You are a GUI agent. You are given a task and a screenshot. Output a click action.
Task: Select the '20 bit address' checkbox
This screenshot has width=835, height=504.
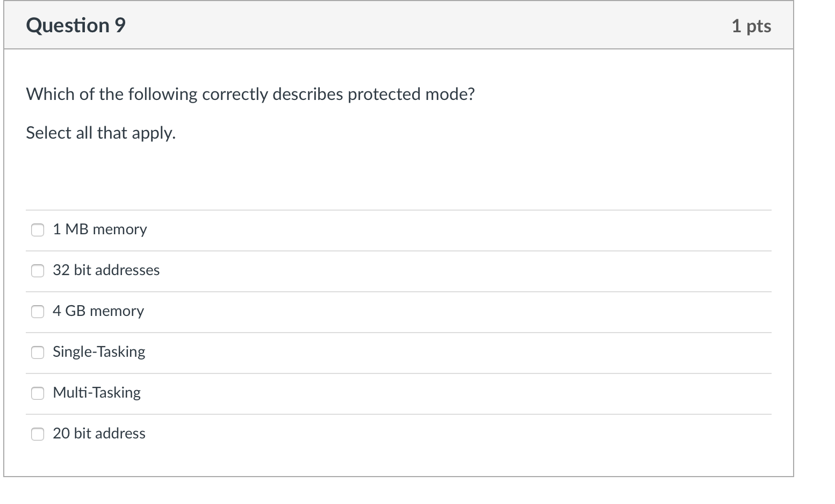click(x=37, y=434)
